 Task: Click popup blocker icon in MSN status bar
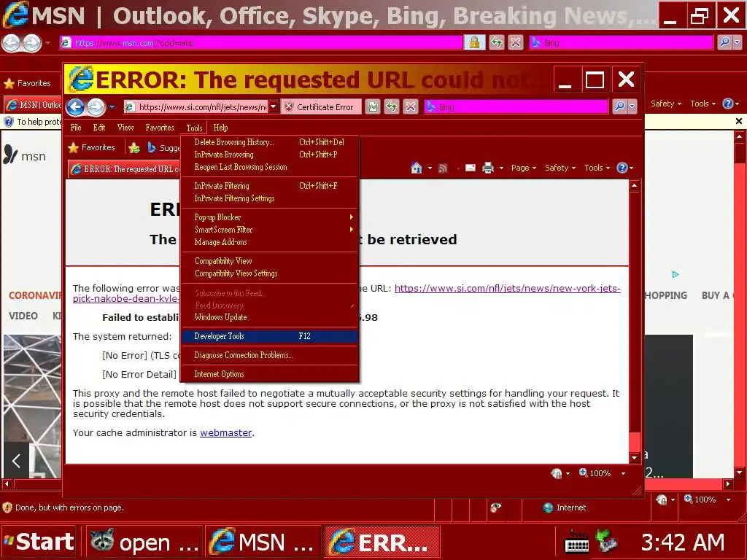pos(495,507)
